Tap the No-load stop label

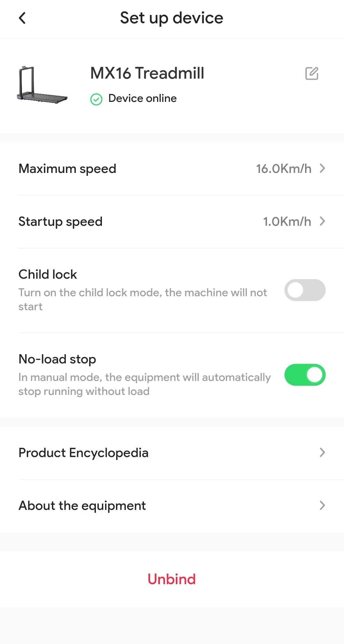[x=57, y=359]
